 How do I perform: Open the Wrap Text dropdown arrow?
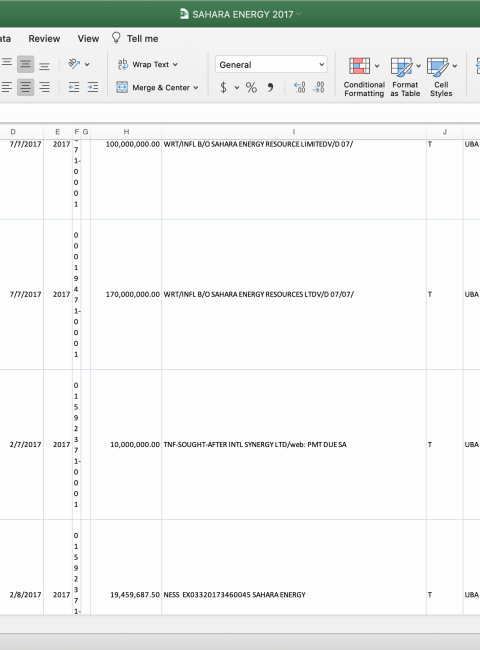point(175,64)
